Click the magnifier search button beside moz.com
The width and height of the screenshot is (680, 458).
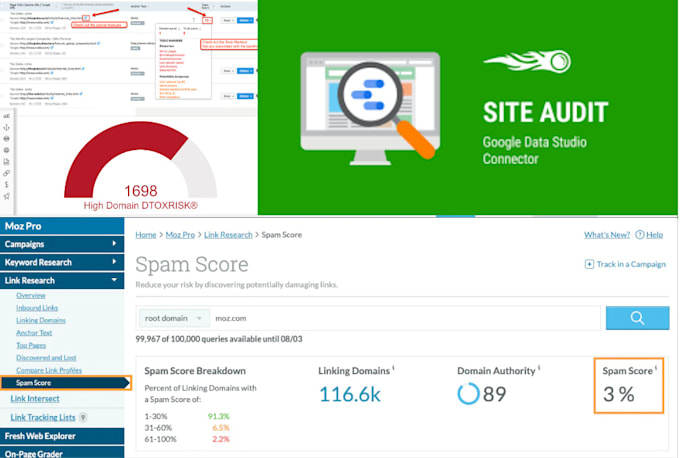637,318
